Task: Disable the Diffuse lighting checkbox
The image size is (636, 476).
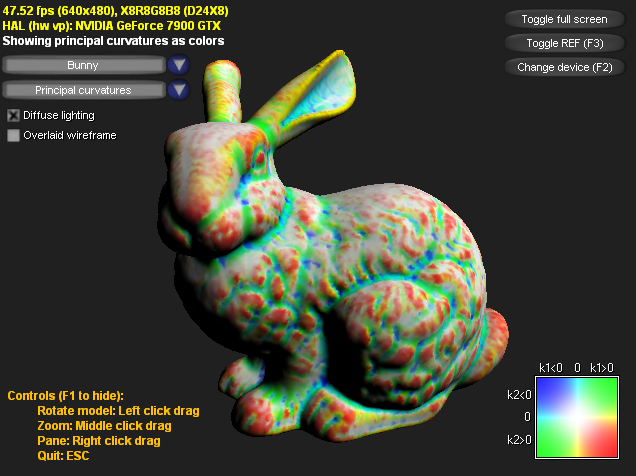Action: click(13, 116)
